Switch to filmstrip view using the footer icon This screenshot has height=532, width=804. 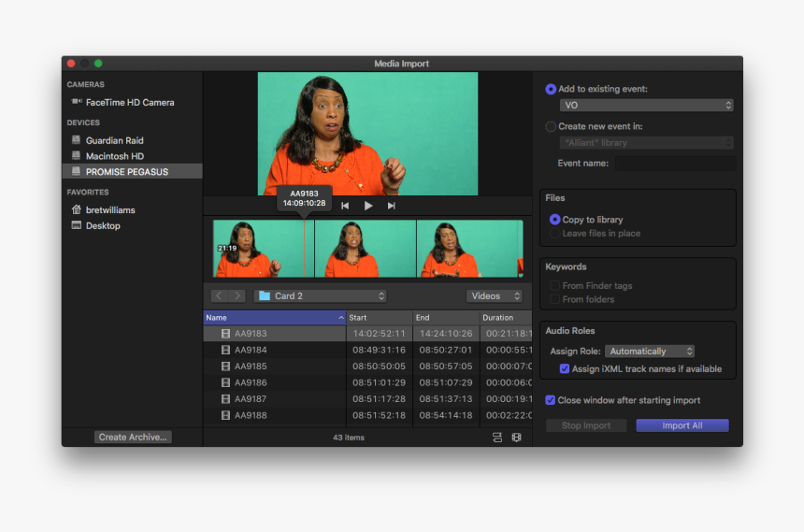516,438
